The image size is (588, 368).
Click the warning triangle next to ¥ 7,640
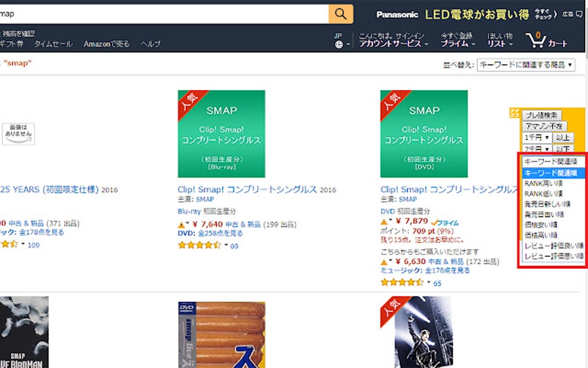pos(182,225)
